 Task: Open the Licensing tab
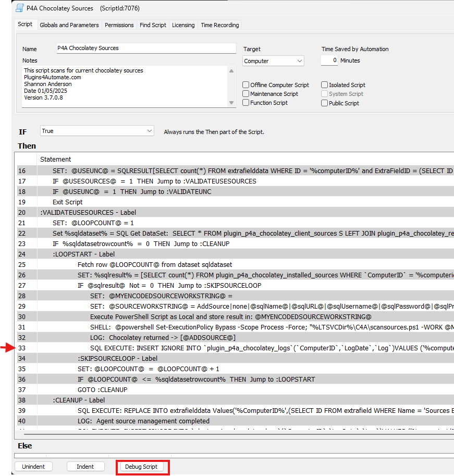(x=182, y=25)
